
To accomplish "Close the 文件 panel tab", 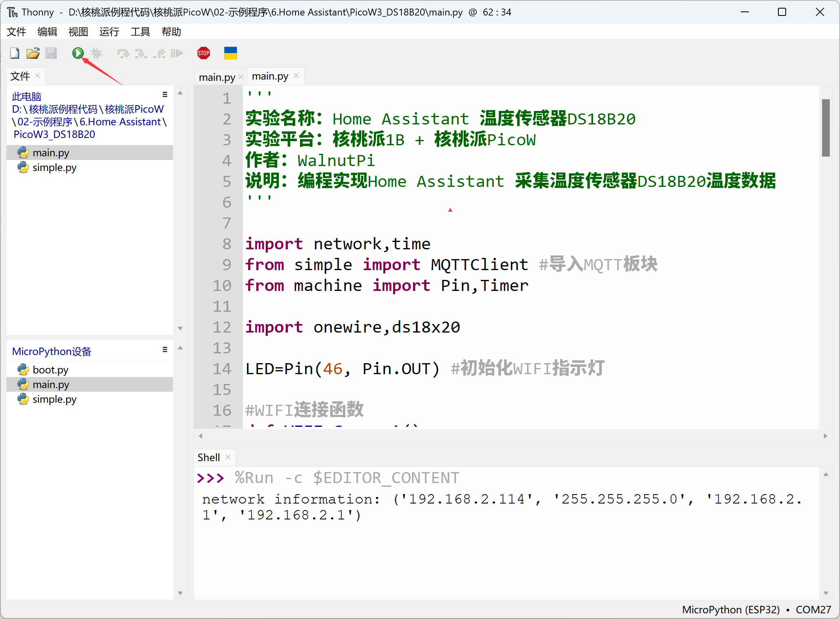I will (x=38, y=75).
